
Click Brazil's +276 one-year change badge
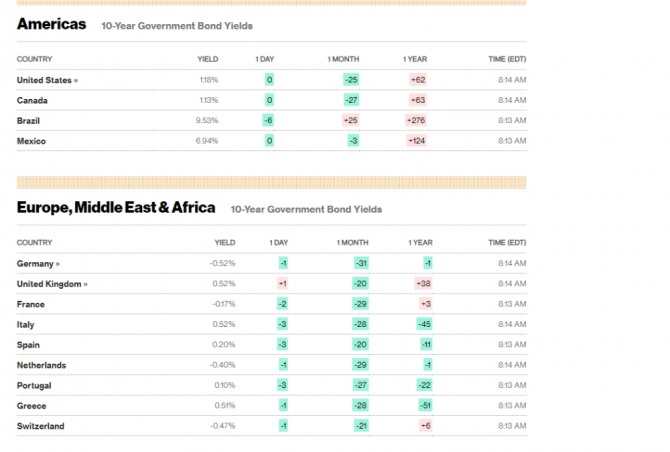(x=416, y=120)
